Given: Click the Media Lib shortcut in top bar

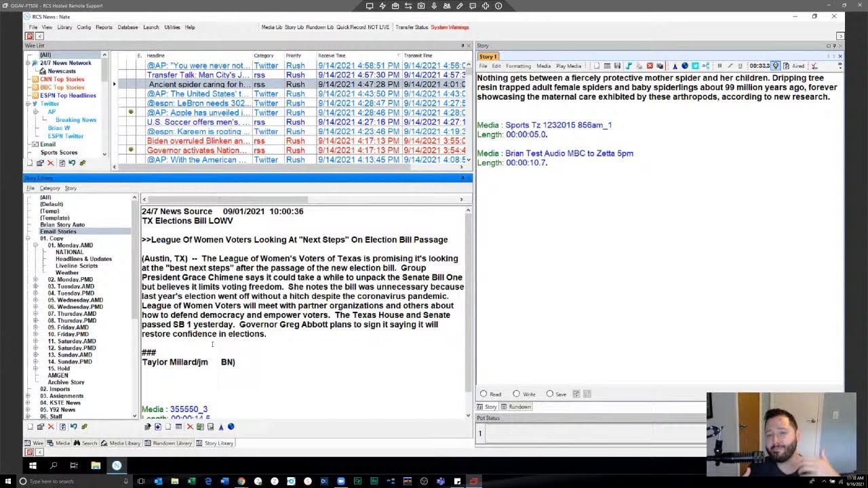Looking at the screenshot, I should pos(271,27).
